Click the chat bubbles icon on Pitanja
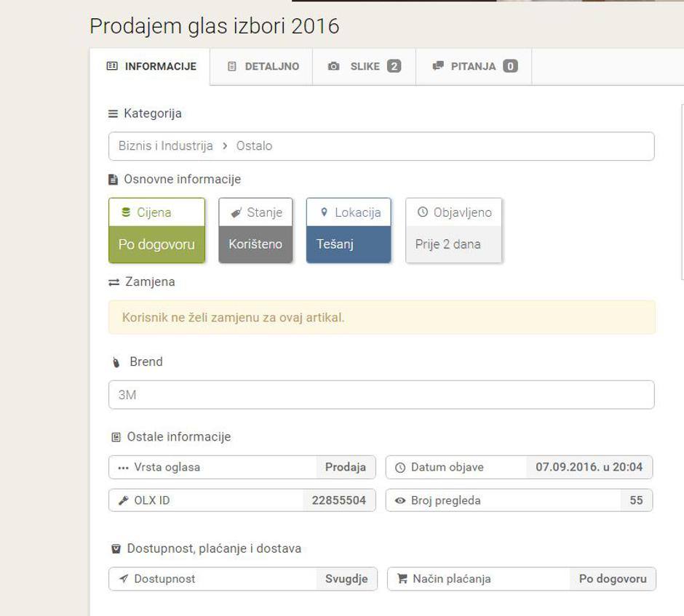Screen dimensions: 684x616 tap(437, 66)
